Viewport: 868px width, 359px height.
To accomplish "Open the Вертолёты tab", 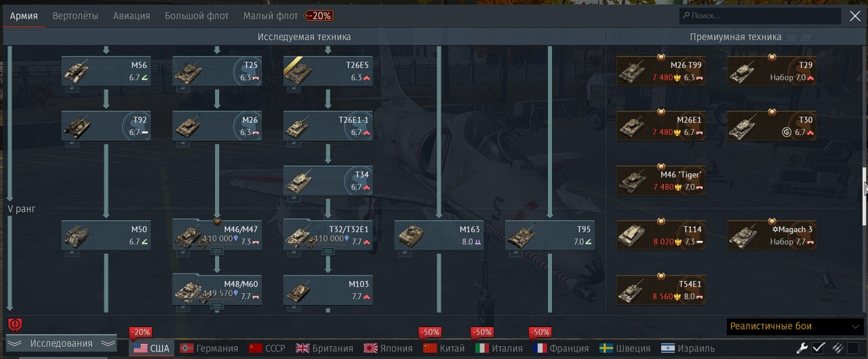I will tap(75, 16).
